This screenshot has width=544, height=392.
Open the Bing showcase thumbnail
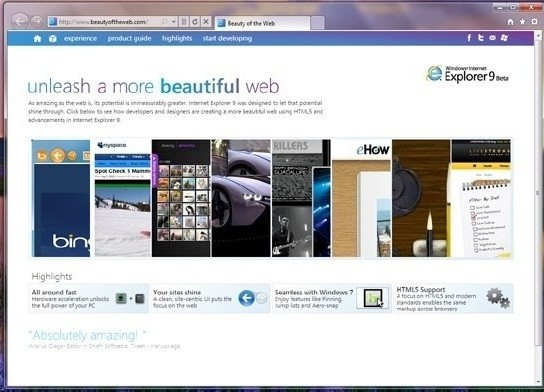pos(61,198)
